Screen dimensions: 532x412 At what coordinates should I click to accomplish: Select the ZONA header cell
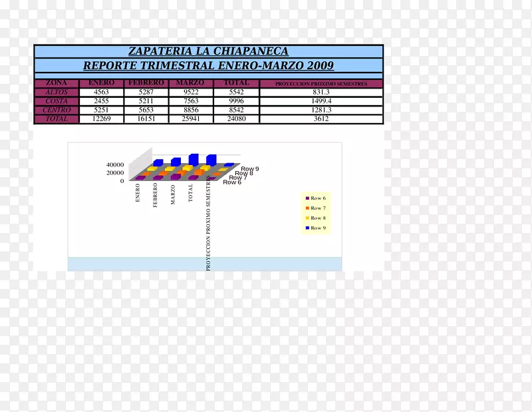57,83
